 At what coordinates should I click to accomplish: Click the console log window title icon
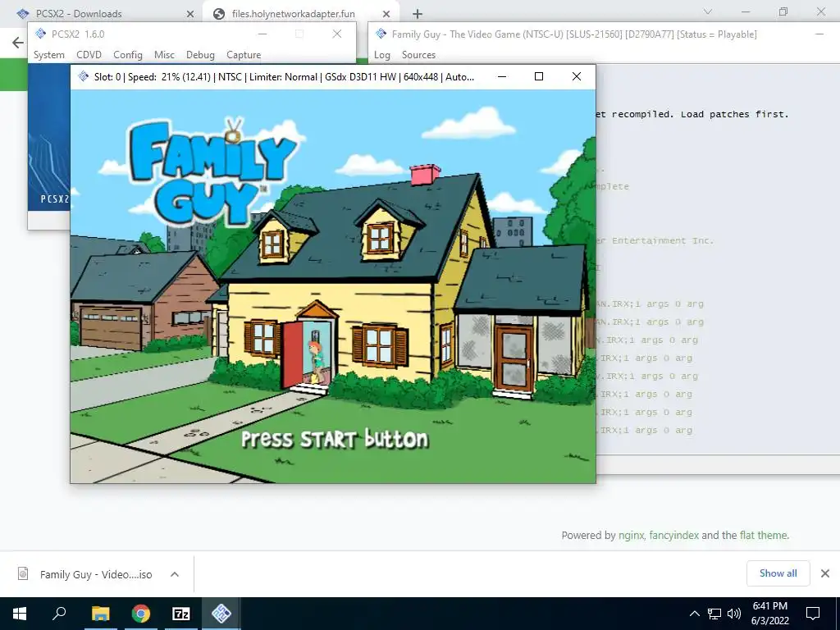(381, 34)
